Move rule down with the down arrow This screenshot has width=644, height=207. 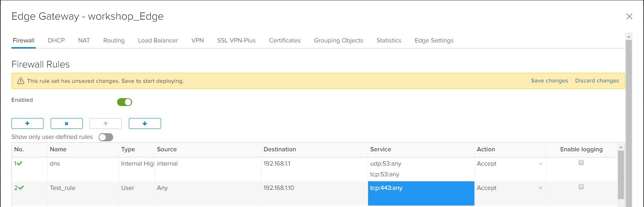point(145,123)
